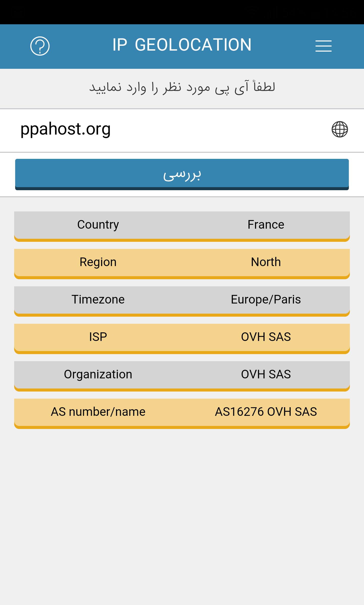Click the AS16276 OVH SAS value
The width and height of the screenshot is (364, 605).
(x=266, y=412)
